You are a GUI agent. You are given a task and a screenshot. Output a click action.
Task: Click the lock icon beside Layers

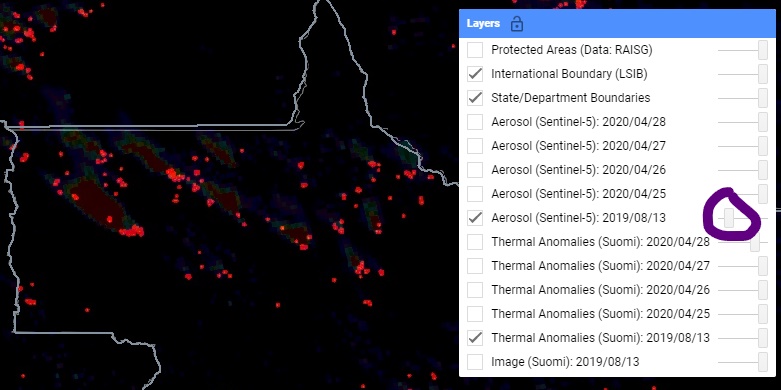click(517, 23)
